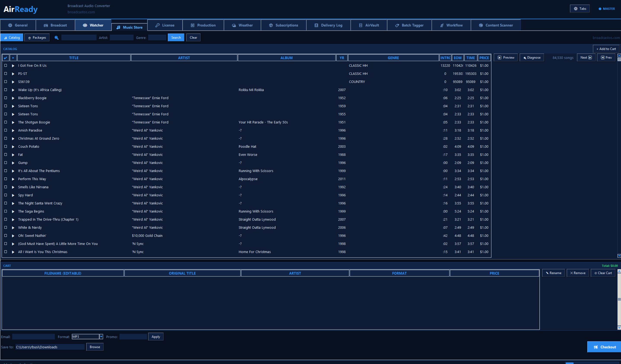
Task: Sort catalog by TITLE column header
Action: pos(74,58)
